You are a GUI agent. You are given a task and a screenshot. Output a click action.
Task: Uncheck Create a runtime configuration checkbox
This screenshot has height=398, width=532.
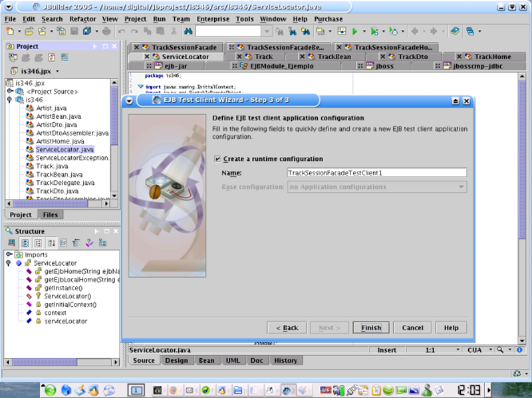[218, 159]
